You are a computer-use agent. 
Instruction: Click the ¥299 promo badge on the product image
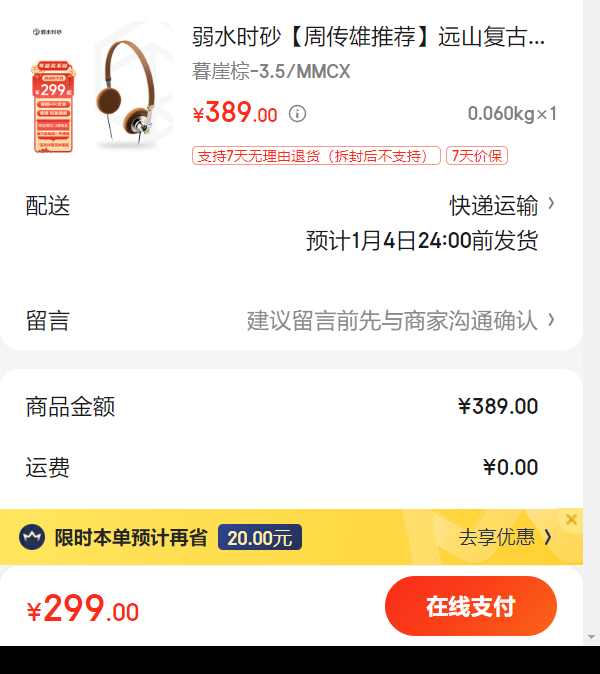(53, 107)
